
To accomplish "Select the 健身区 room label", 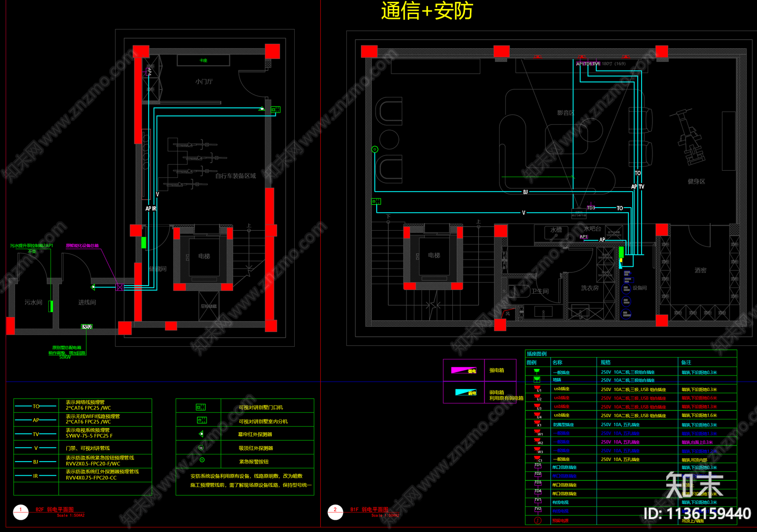I will pos(696,182).
